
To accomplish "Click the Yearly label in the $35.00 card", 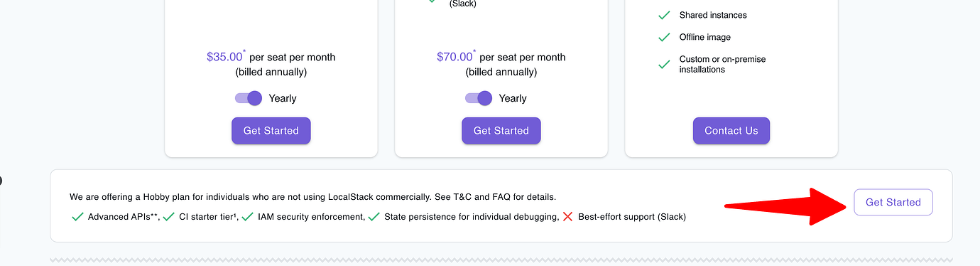I will coord(283,98).
